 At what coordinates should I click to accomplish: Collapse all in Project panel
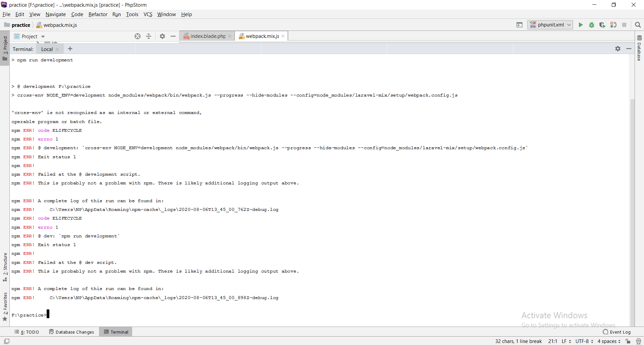149,36
